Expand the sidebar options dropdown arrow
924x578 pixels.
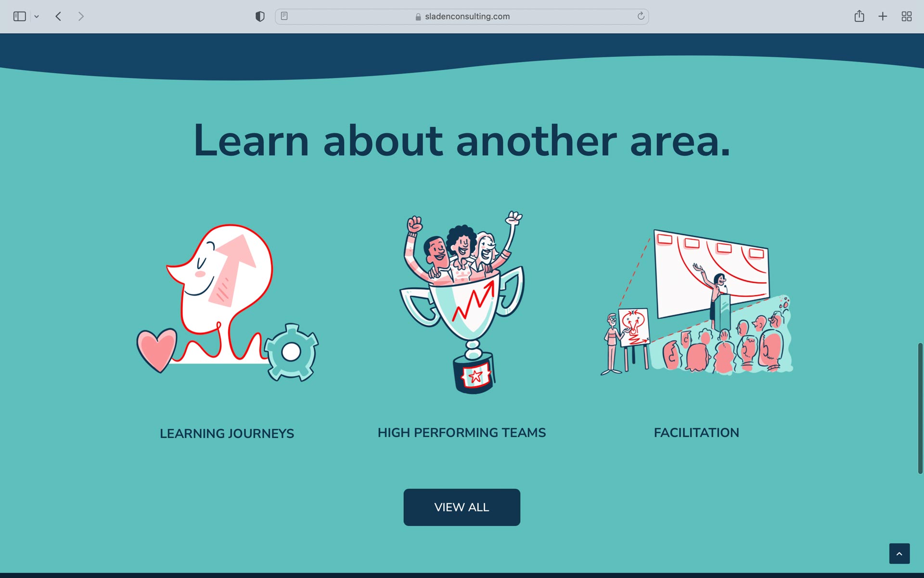(37, 16)
